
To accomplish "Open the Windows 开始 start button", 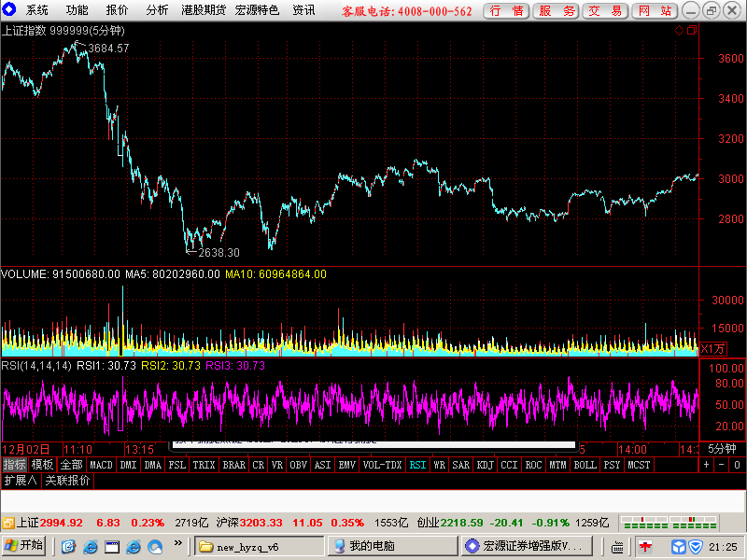I will coord(24,546).
